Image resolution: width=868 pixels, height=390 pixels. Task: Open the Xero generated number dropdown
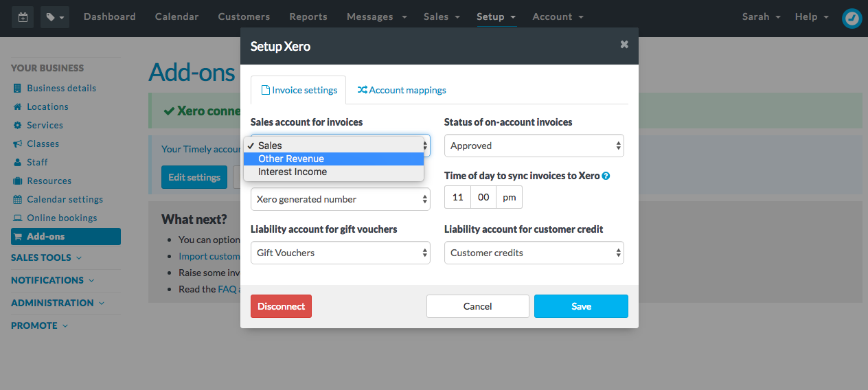point(340,199)
